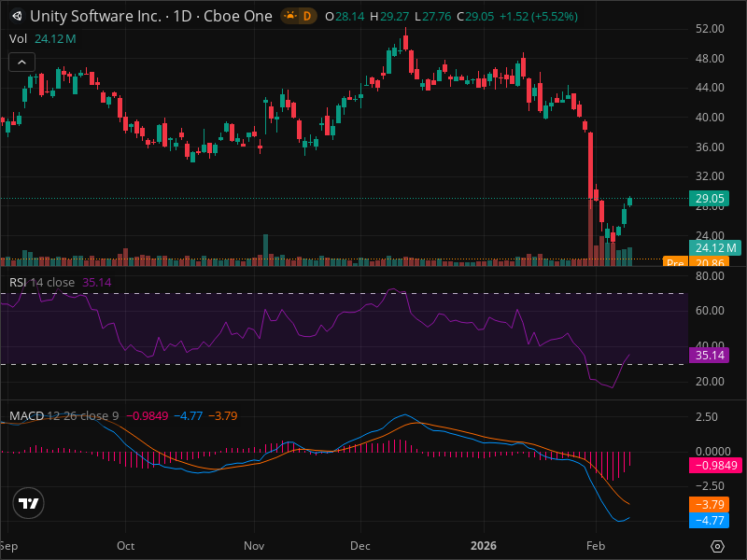This screenshot has width=747, height=560.
Task: Click the high value H29.27 in header
Action: 389,17
